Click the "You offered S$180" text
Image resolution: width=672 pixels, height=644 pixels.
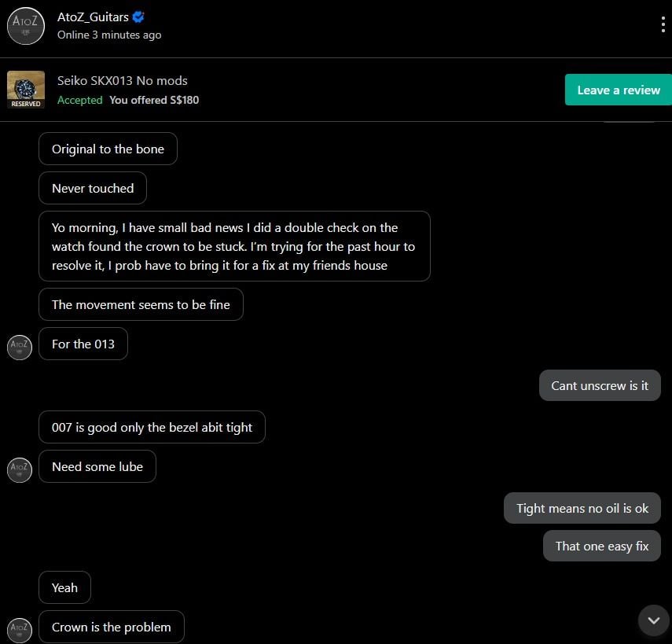click(x=154, y=100)
